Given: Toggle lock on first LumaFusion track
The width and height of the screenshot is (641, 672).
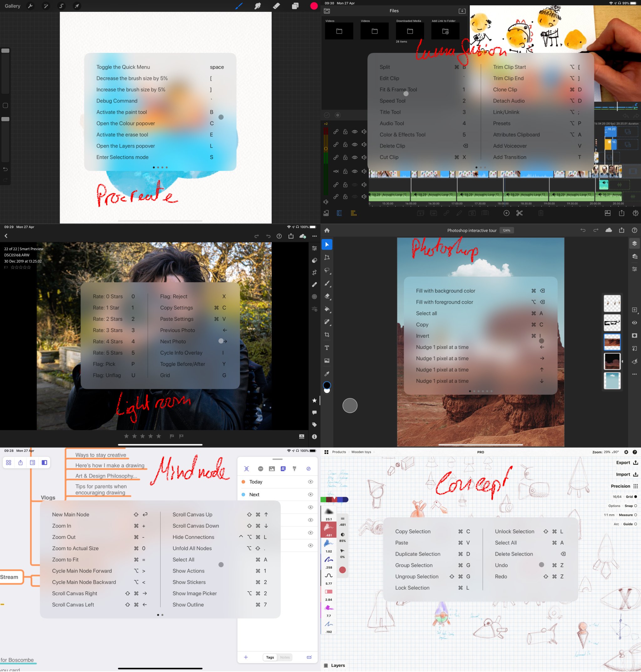Looking at the screenshot, I should coord(345,131).
